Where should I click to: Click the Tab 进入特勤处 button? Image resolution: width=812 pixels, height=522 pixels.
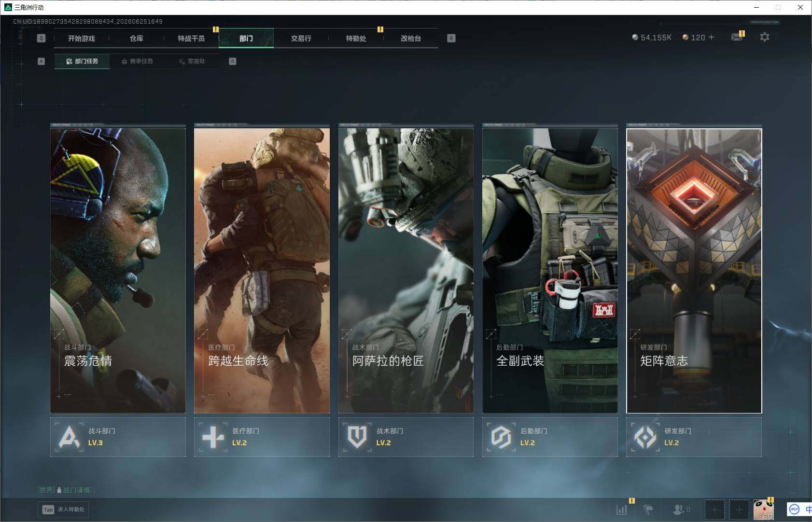coord(64,509)
